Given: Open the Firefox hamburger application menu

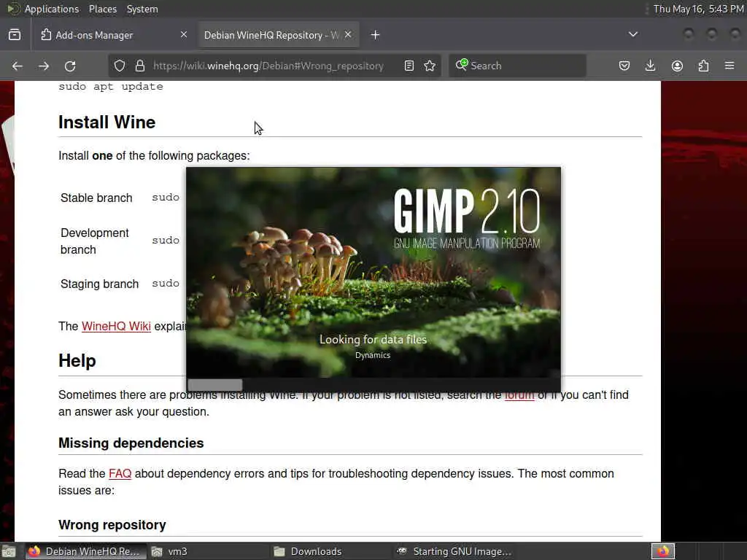Looking at the screenshot, I should [x=729, y=66].
